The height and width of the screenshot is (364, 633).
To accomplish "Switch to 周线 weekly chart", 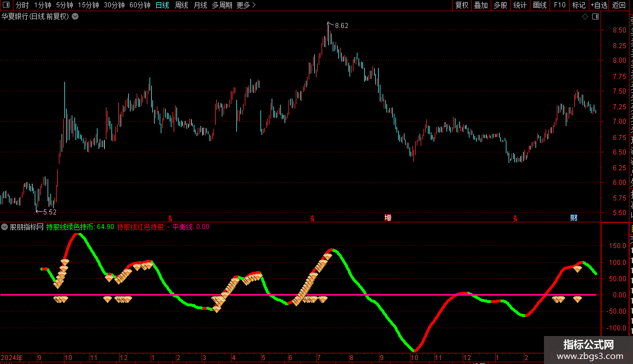I will click(181, 5).
